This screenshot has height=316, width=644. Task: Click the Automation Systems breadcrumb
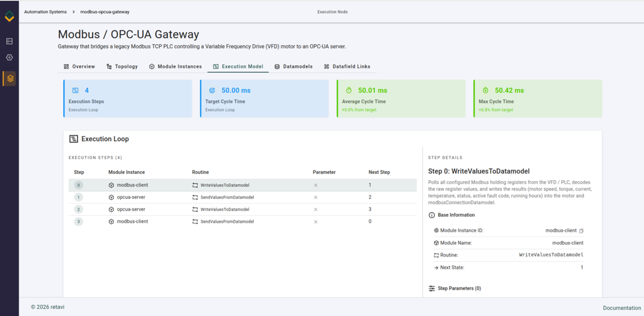point(45,12)
